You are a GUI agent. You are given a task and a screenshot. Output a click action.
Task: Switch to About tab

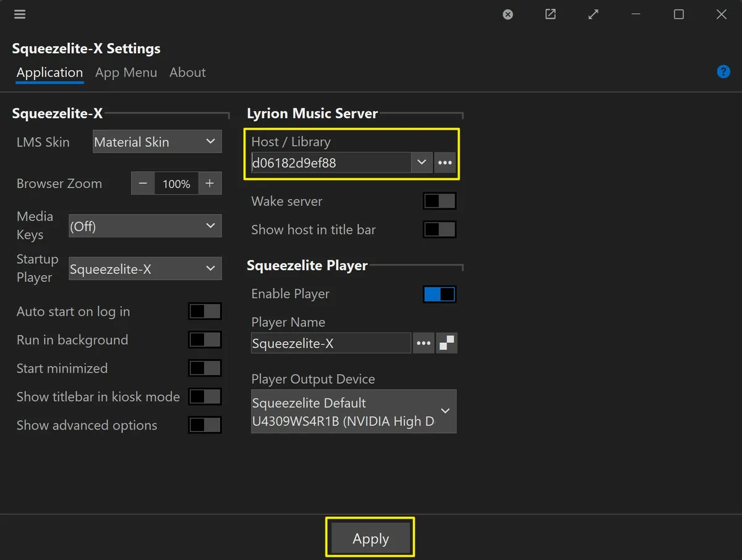coord(187,72)
